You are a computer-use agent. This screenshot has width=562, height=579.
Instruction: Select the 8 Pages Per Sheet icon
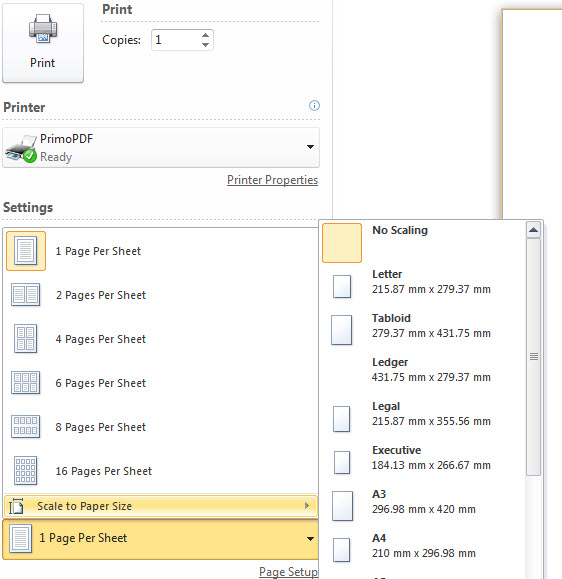pos(25,426)
